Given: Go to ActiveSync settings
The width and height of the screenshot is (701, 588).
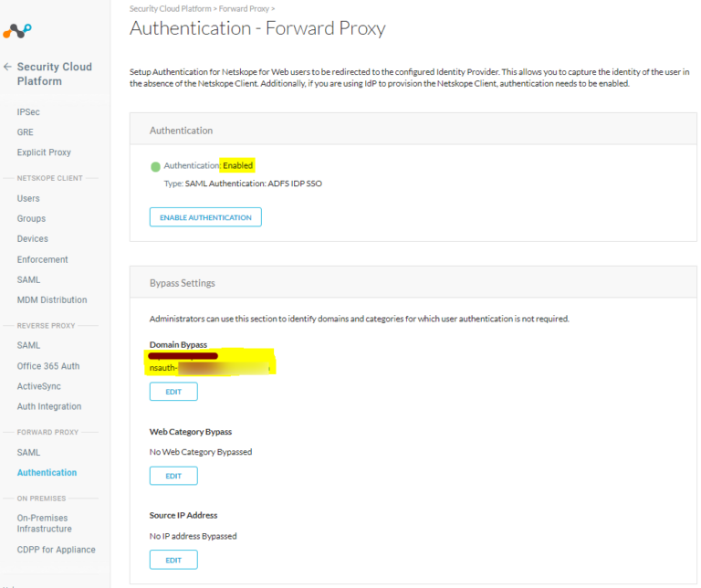Looking at the screenshot, I should [x=39, y=386].
